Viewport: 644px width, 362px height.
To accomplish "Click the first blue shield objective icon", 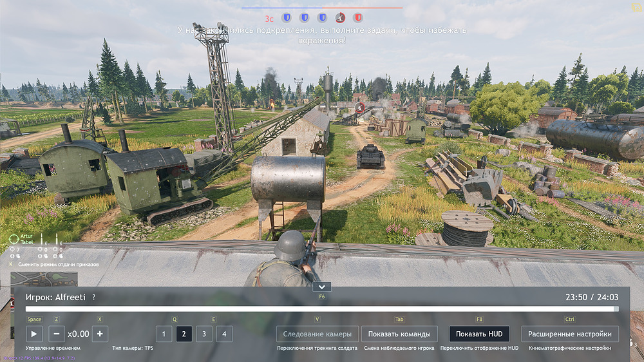I will pos(288,17).
